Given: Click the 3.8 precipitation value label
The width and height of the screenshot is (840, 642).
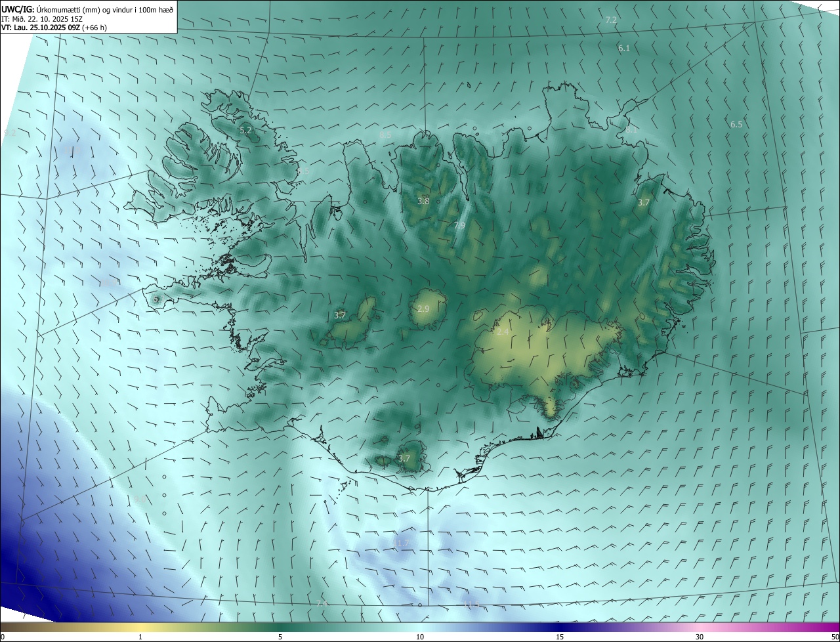Looking at the screenshot, I should tap(423, 201).
